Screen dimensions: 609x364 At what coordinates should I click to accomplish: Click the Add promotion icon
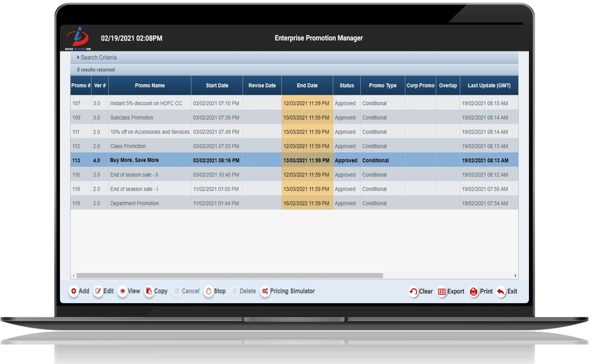(74, 291)
